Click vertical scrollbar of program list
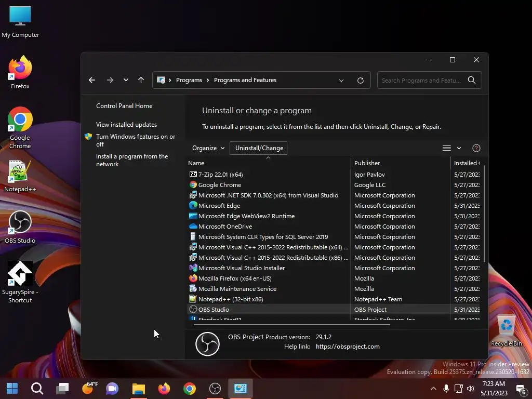 [484, 214]
